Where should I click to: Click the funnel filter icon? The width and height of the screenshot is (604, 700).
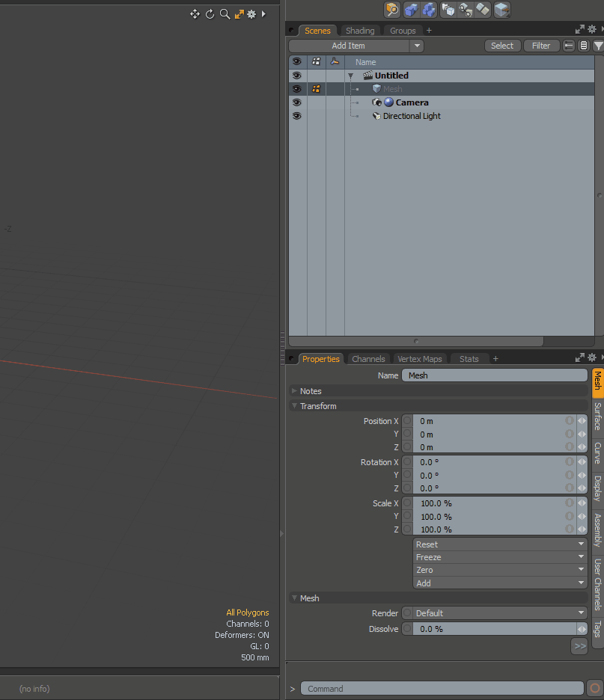point(598,46)
